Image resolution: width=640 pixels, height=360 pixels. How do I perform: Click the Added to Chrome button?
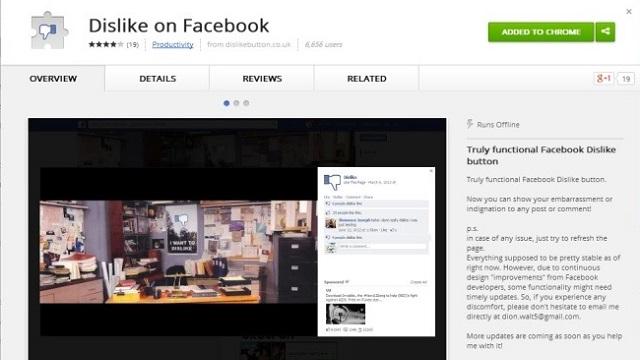tap(541, 32)
